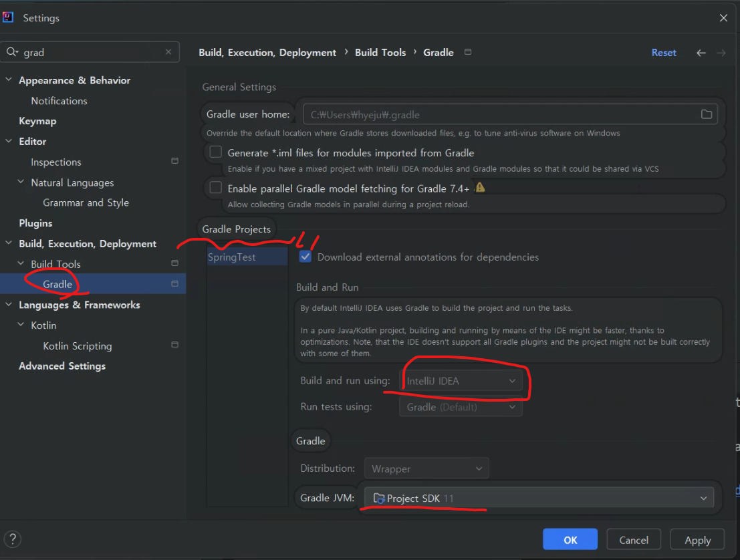The width and height of the screenshot is (740, 560).
Task: Click the Gradle breadcrumb label
Action: [x=438, y=52]
